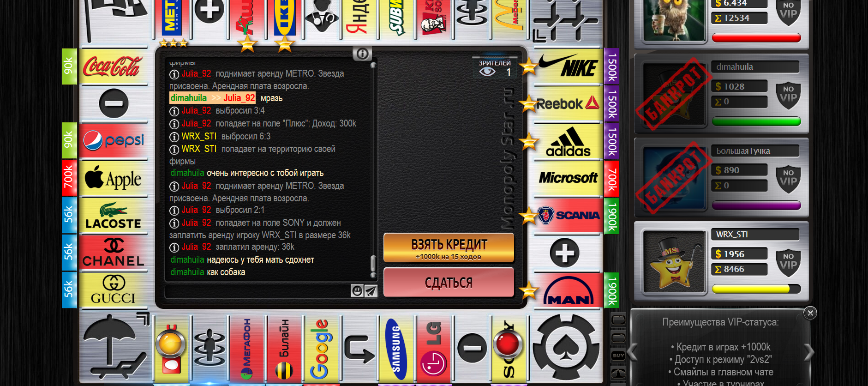This screenshot has width=868, height=386.
Task: Click the Coca-Cola board cell
Action: tap(114, 67)
